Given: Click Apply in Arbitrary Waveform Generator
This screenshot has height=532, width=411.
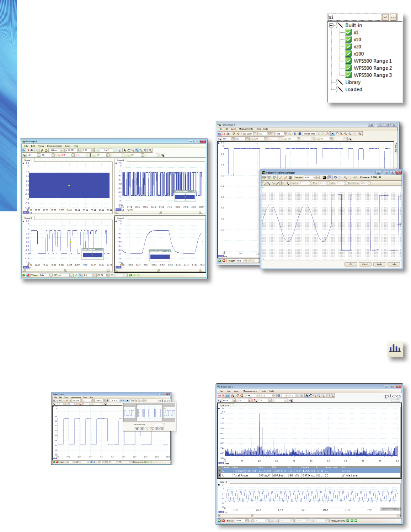Looking at the screenshot, I should tap(379, 264).
